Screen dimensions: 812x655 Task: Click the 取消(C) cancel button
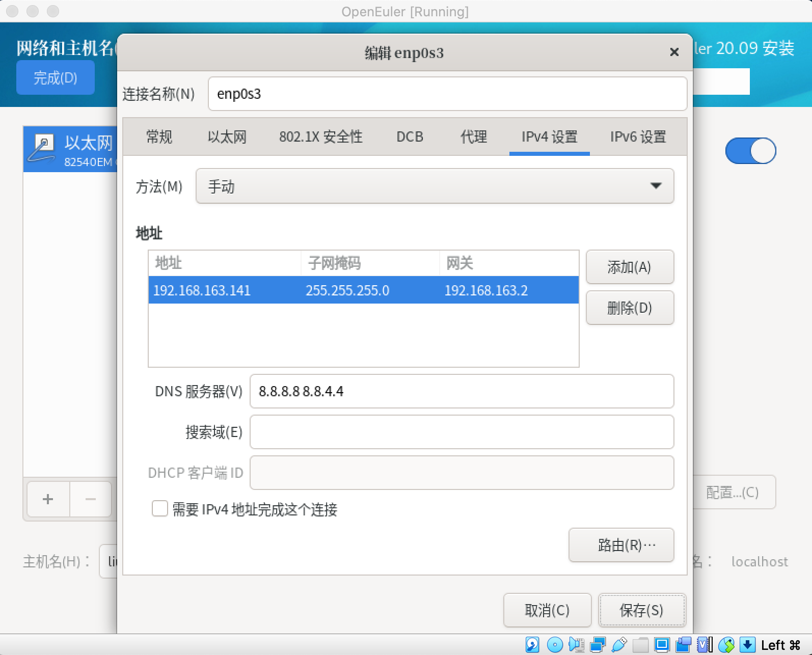(x=547, y=610)
